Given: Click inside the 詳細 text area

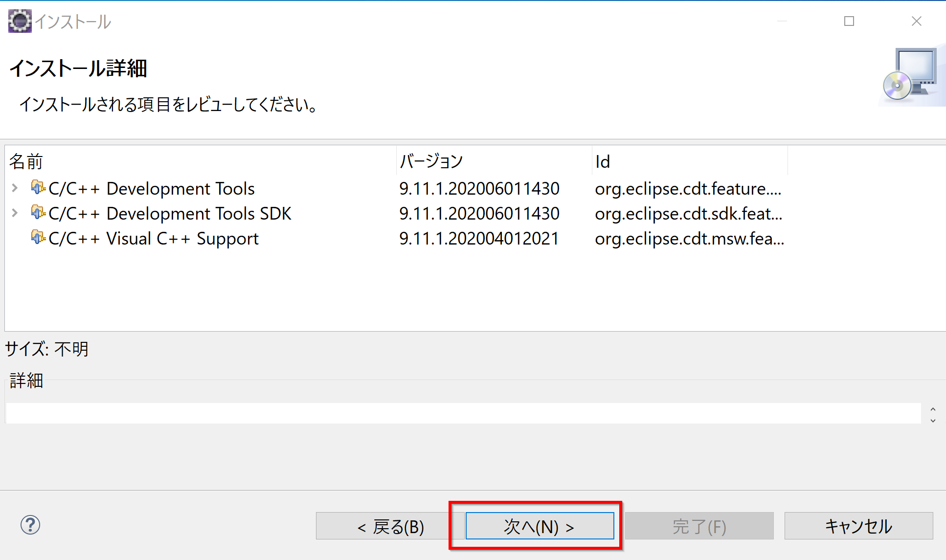Looking at the screenshot, I should click(463, 413).
